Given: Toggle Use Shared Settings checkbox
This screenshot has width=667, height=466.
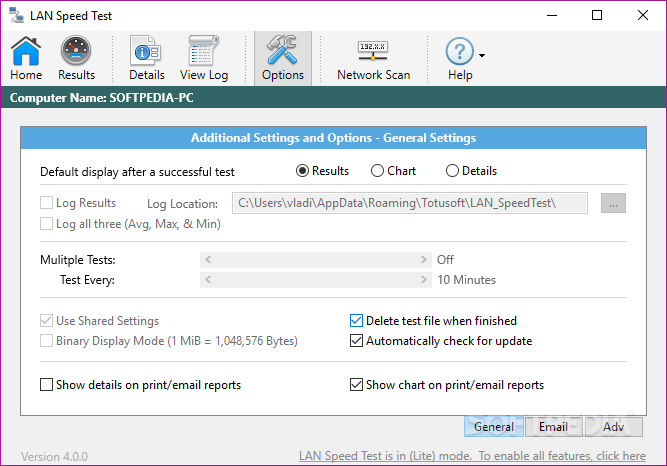Looking at the screenshot, I should (46, 320).
